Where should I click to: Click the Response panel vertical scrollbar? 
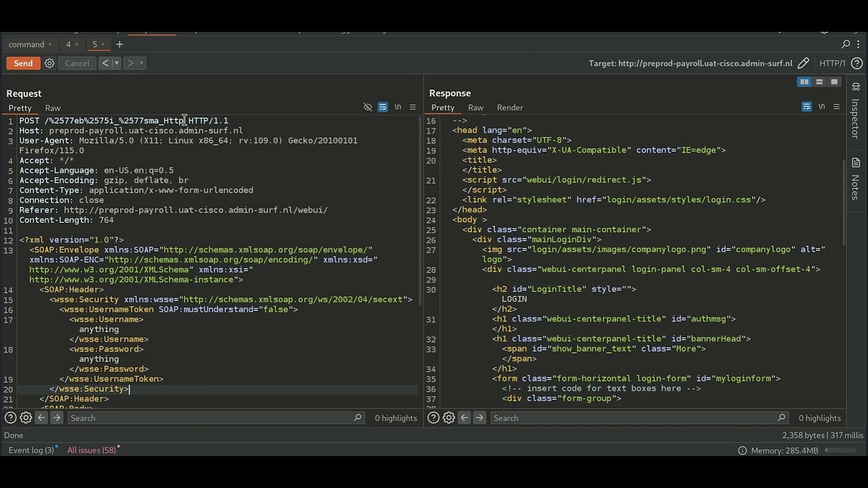coord(844,203)
